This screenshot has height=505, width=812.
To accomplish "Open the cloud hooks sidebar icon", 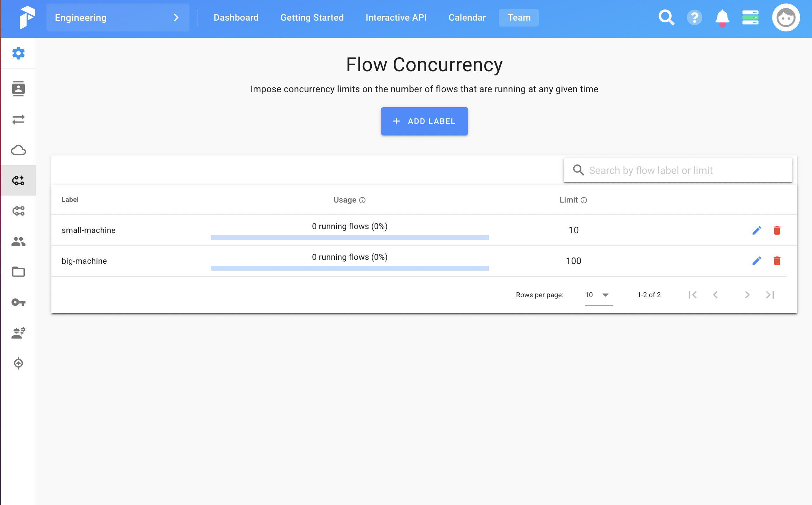I will (x=18, y=150).
